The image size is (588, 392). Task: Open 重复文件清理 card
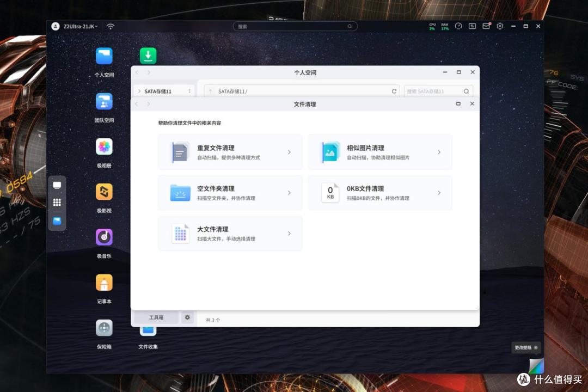tap(230, 152)
